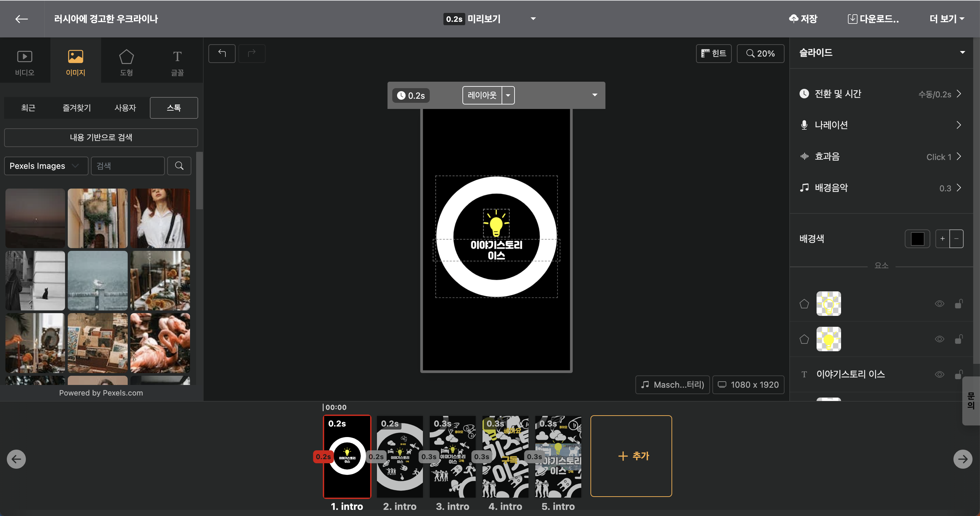
Task: Click the Powered by Pexels.com link
Action: pyautogui.click(x=101, y=393)
